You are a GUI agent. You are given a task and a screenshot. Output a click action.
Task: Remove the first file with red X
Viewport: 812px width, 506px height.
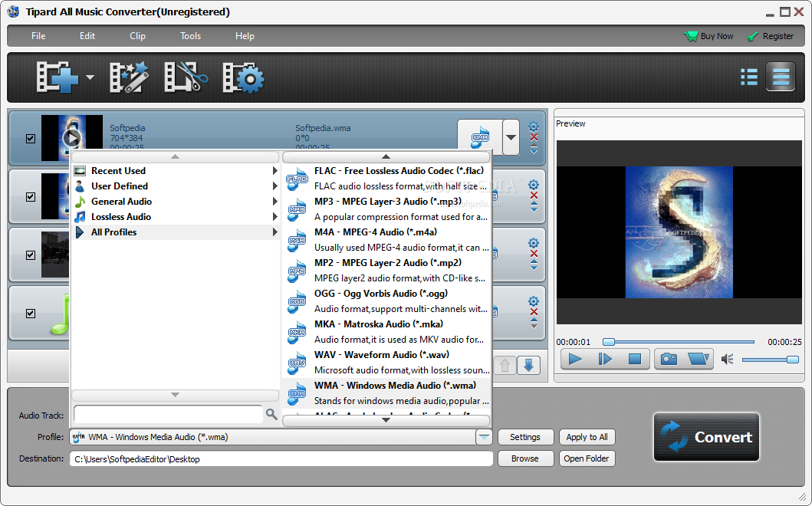(534, 137)
